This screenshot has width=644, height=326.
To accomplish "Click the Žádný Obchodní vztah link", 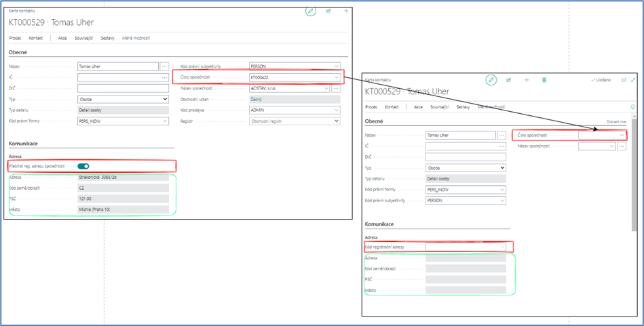I will point(257,99).
